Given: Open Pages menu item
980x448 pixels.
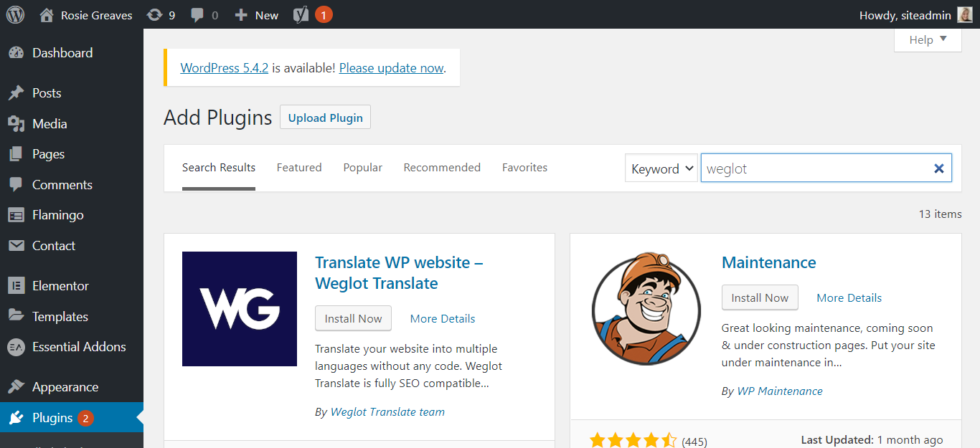Looking at the screenshot, I should pos(72,154).
